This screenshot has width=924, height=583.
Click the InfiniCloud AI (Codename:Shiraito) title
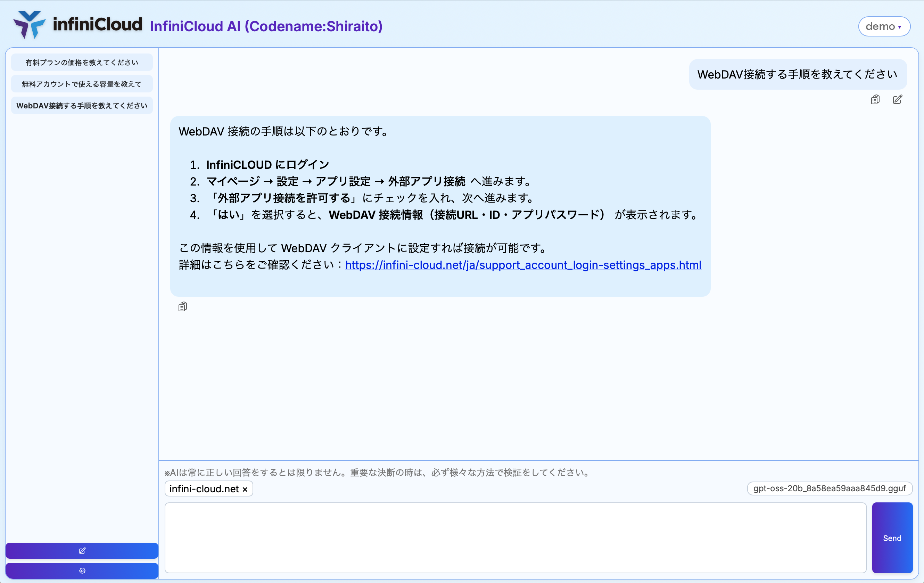pyautogui.click(x=266, y=26)
